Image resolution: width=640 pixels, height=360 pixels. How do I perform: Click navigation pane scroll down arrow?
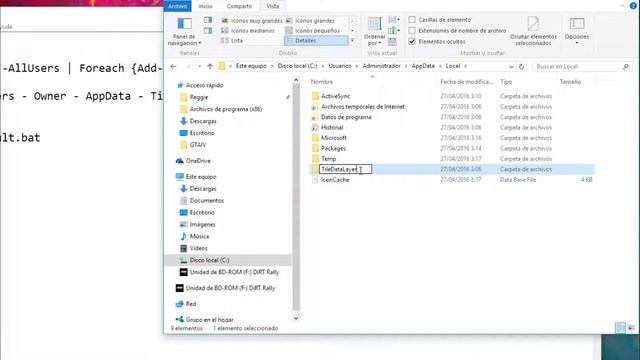(296, 318)
